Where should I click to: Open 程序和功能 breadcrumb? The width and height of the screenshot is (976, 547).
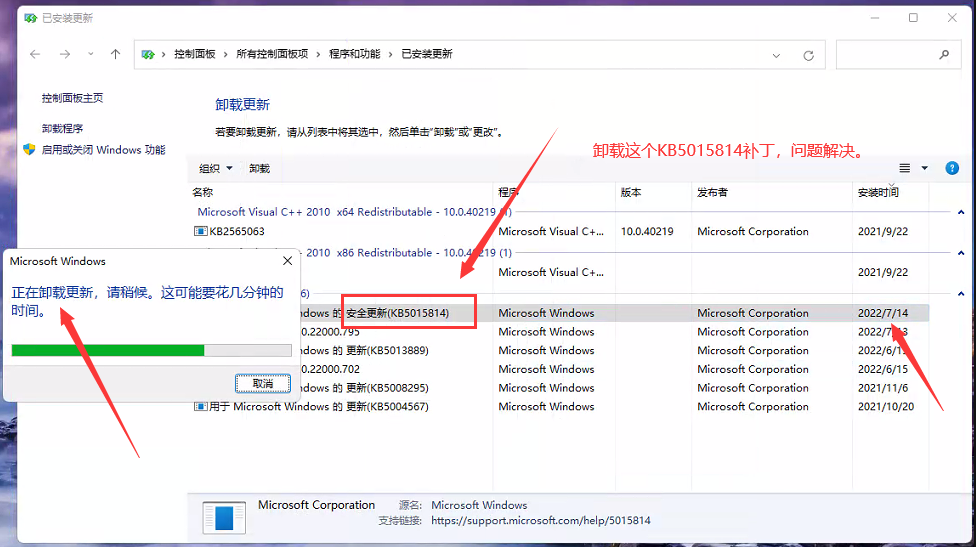pyautogui.click(x=354, y=54)
